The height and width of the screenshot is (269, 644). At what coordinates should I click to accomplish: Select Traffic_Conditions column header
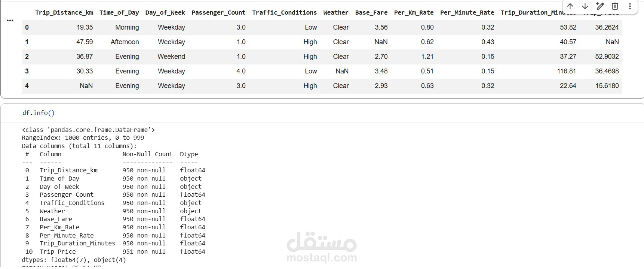pyautogui.click(x=284, y=12)
